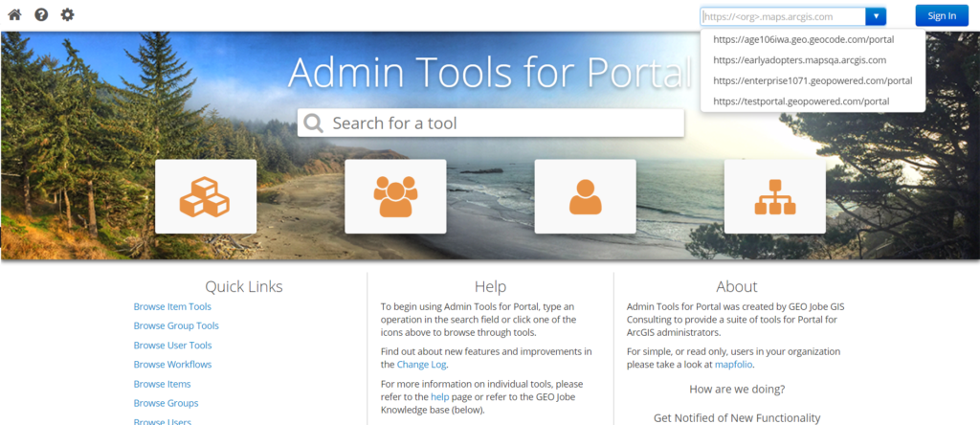Viewport: 980px width, 425px height.
Task: Open workflows via hierarchy diagram icon
Action: 774,196
